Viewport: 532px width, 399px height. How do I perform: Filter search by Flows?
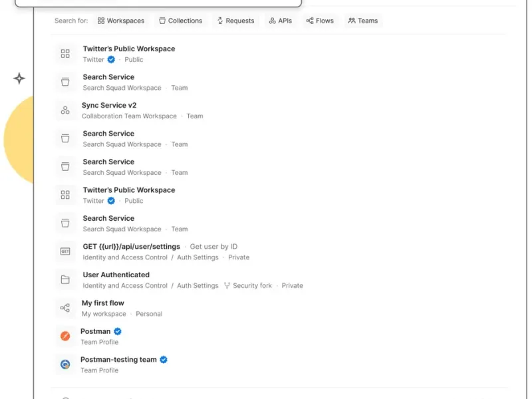tap(320, 21)
